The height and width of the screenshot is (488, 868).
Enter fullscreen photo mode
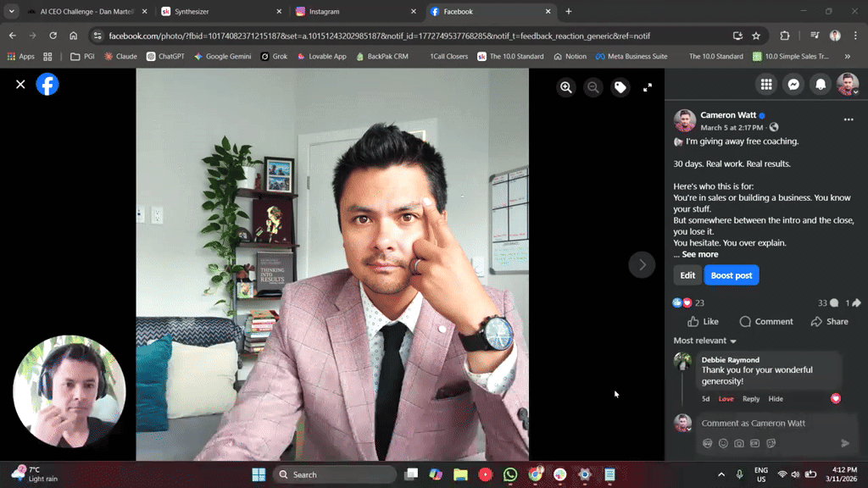click(647, 87)
